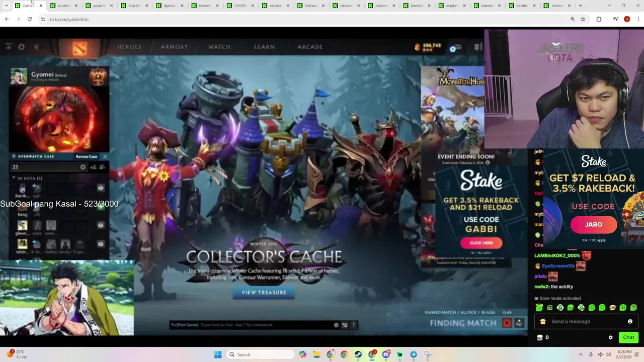Open a new browser tab with plus
This screenshot has width=644, height=362.
(x=581, y=6)
